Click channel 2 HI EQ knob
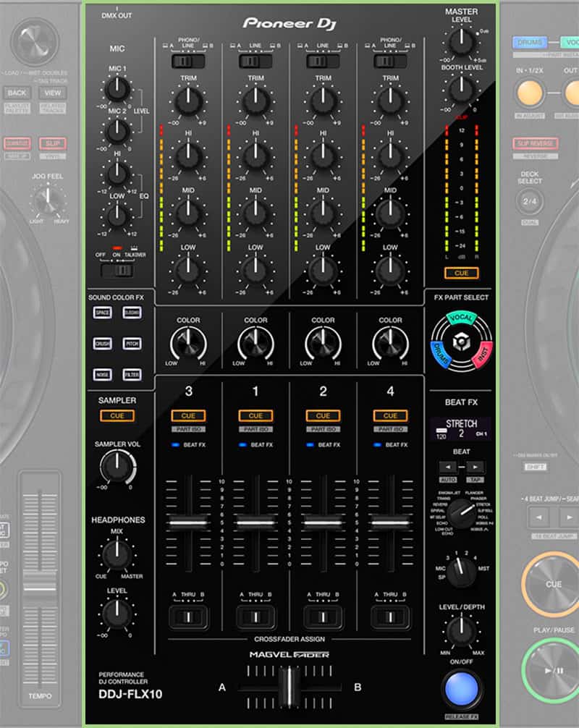The height and width of the screenshot is (728, 579). point(323,156)
